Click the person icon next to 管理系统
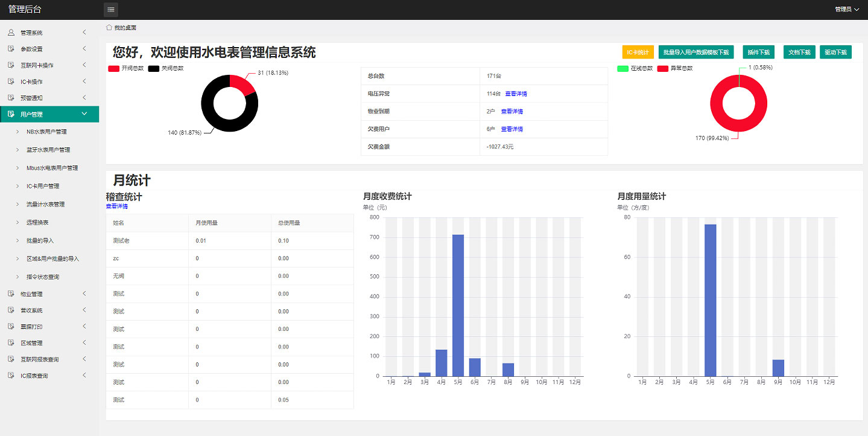 11,33
